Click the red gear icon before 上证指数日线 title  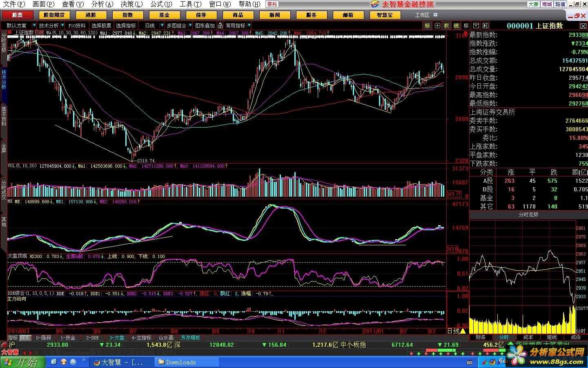click(x=10, y=32)
